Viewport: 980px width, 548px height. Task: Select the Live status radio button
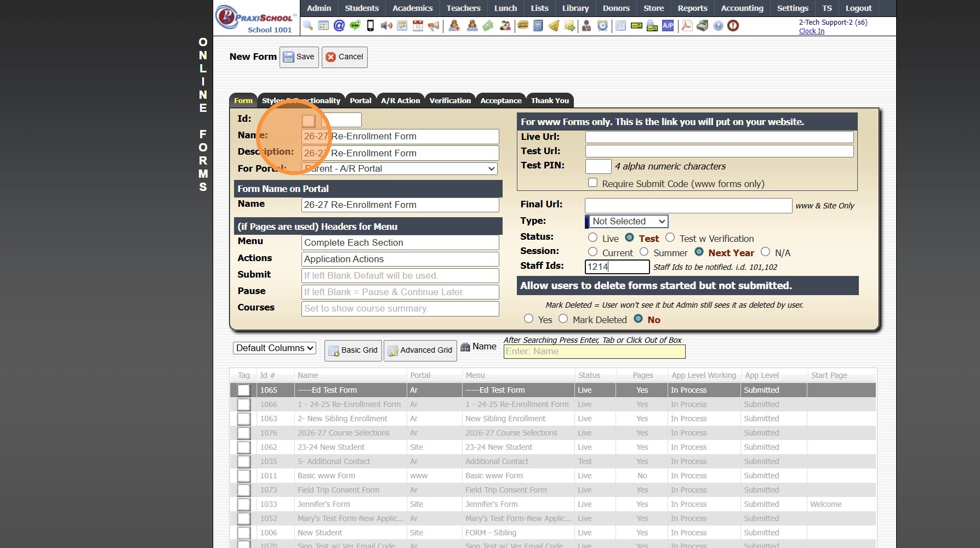click(x=592, y=238)
